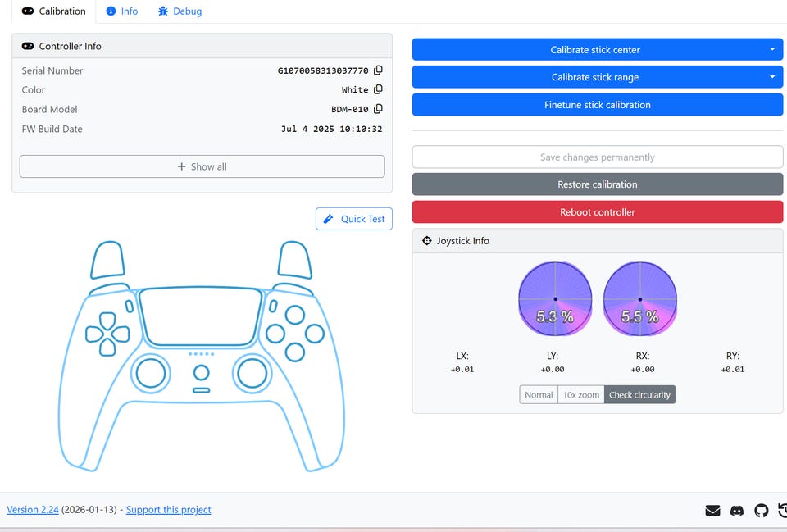Click Finetune stick calibration button
This screenshot has width=787, height=532.
pyautogui.click(x=598, y=105)
